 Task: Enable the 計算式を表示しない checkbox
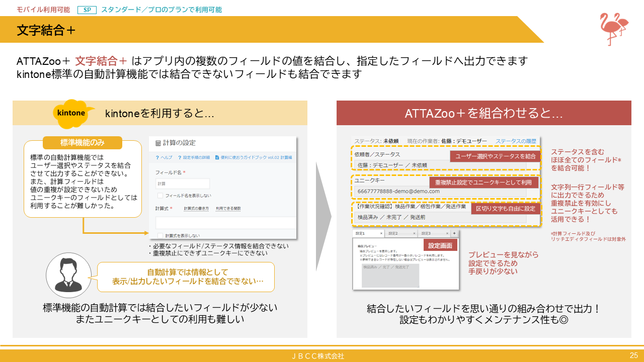(160, 235)
